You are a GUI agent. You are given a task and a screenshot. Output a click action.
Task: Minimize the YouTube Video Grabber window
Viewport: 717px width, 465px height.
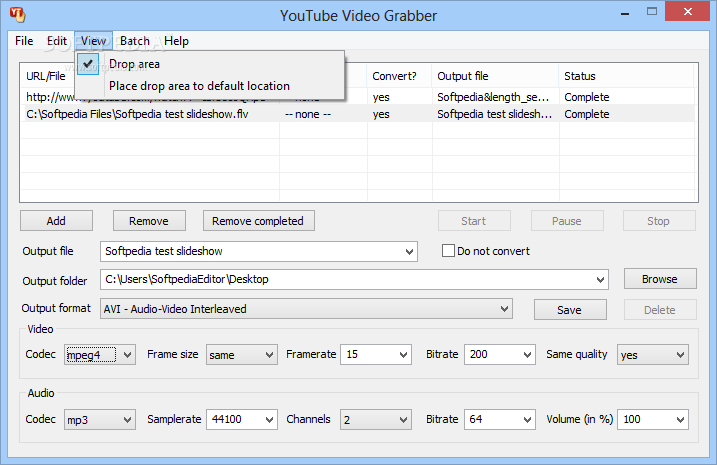pyautogui.click(x=625, y=12)
